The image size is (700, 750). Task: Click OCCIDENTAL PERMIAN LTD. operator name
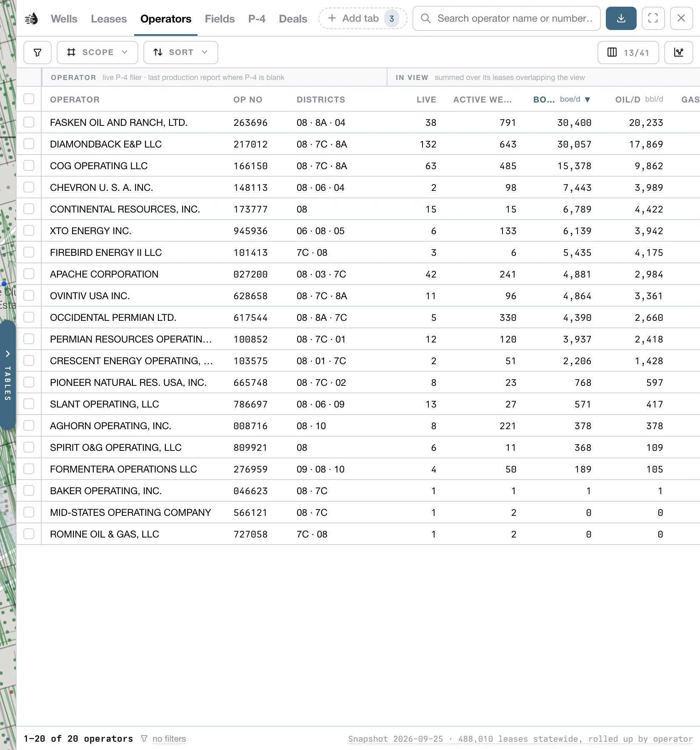(x=113, y=317)
